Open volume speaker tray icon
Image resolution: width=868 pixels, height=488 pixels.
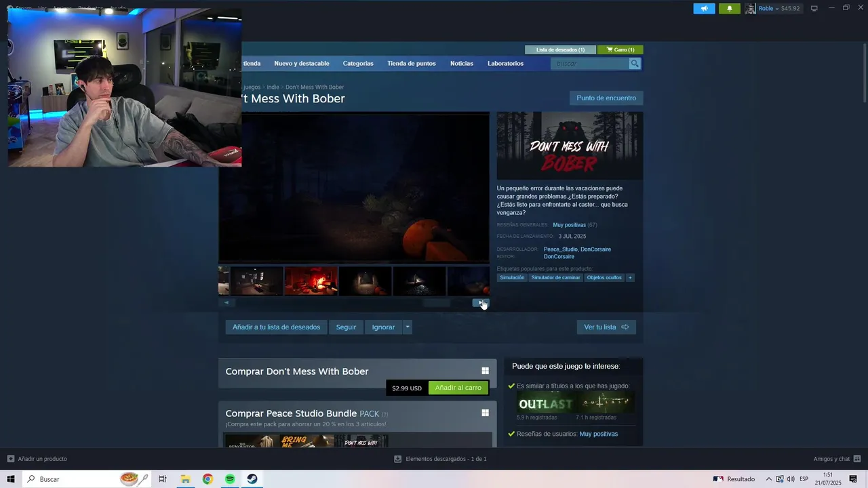tap(791, 479)
